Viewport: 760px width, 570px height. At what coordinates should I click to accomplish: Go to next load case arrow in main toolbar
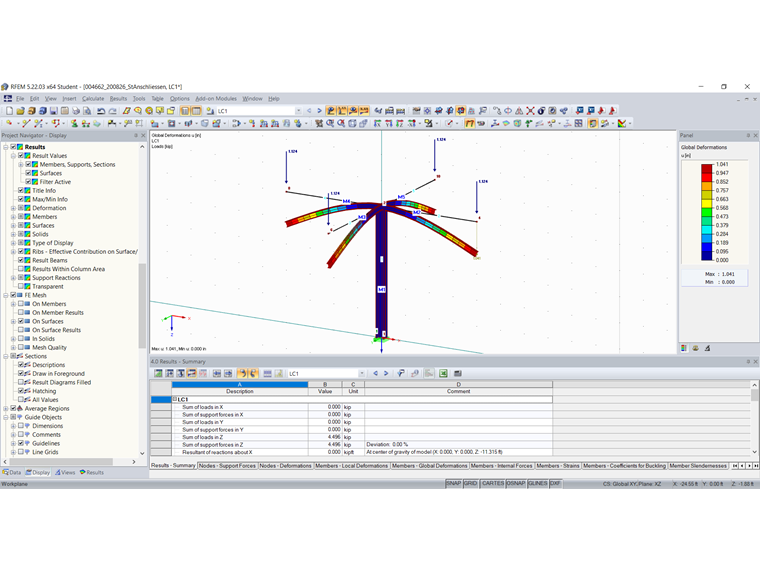coord(319,111)
